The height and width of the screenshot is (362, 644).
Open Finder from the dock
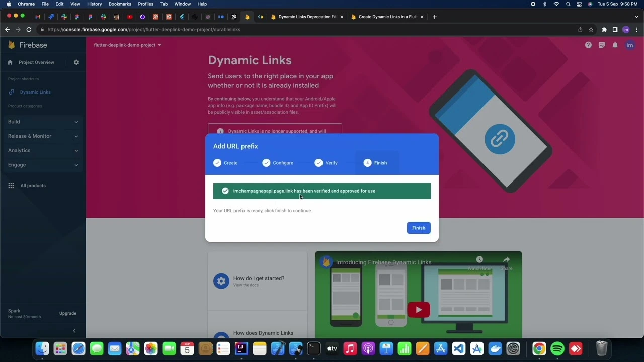pyautogui.click(x=42, y=348)
